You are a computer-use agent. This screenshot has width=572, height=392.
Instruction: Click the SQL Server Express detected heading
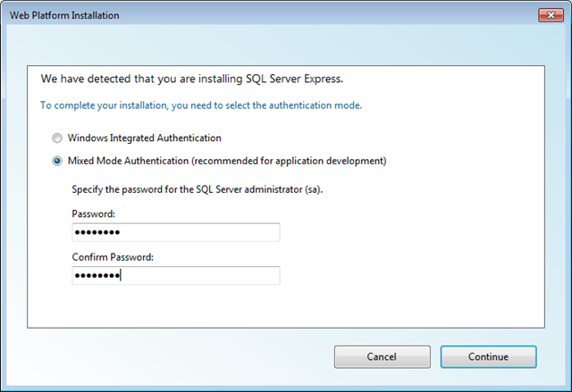[x=192, y=79]
